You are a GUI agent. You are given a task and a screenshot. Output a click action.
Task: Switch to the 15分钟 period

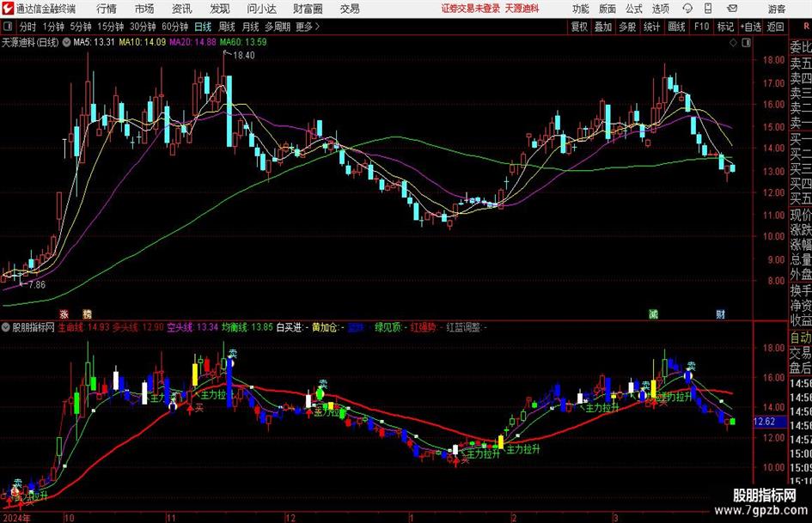pyautogui.click(x=111, y=27)
